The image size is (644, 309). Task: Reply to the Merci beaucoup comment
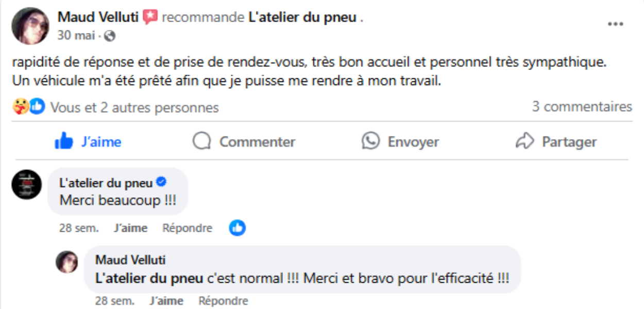pos(187,228)
